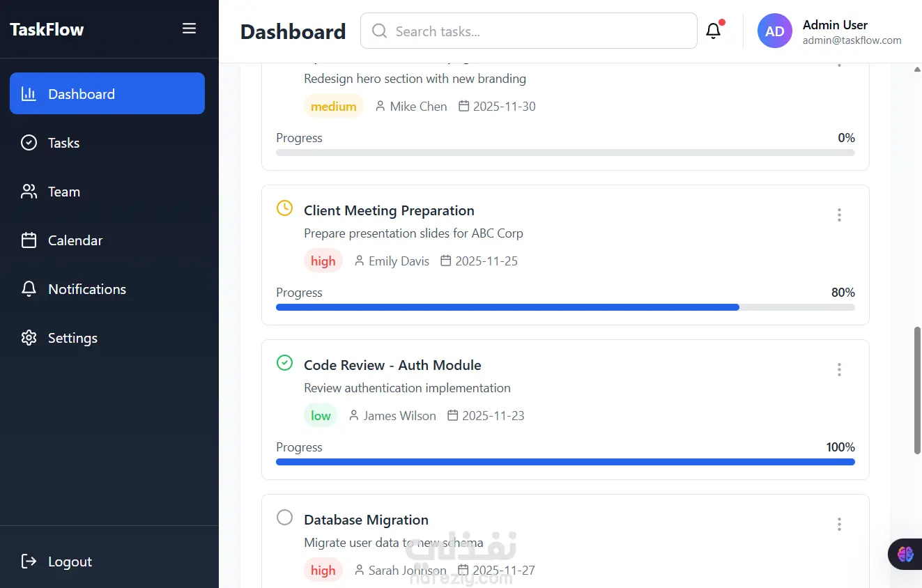This screenshot has width=922, height=588.
Task: Focus the Search tasks input field
Action: point(528,31)
